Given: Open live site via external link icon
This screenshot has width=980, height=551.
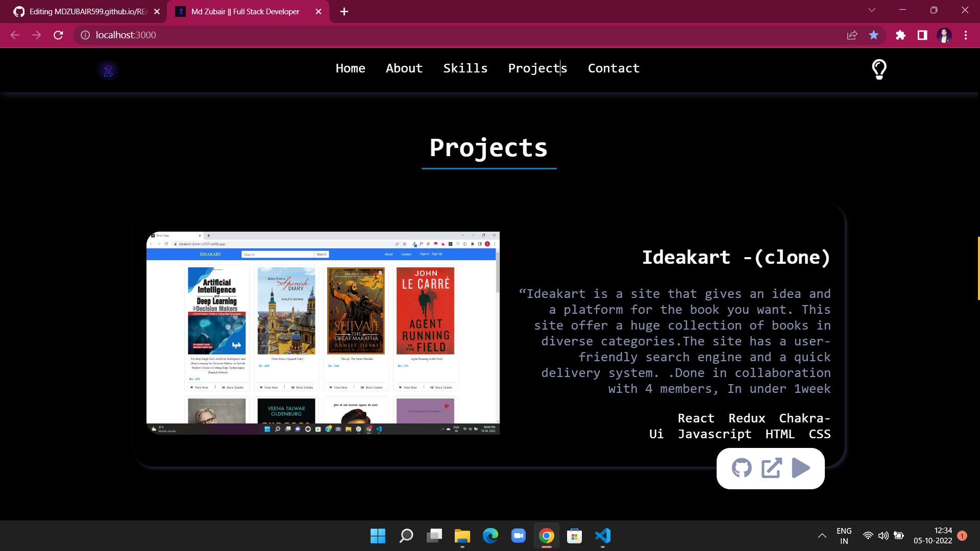Looking at the screenshot, I should (771, 468).
